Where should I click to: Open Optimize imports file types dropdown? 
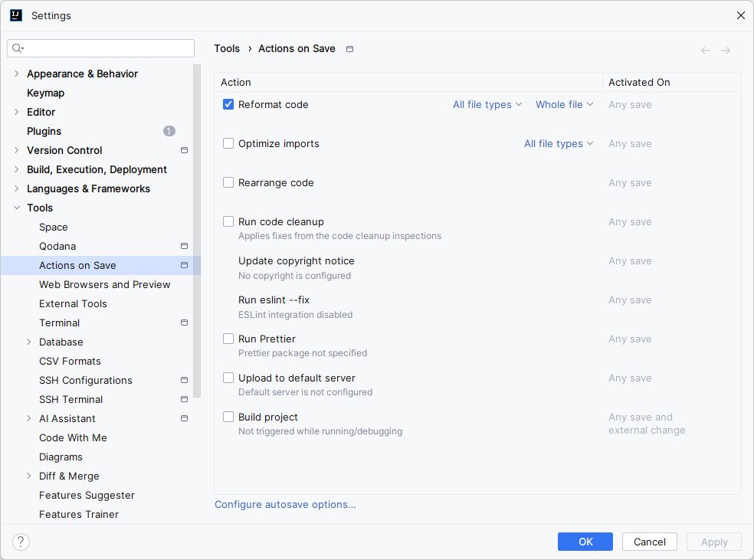559,143
